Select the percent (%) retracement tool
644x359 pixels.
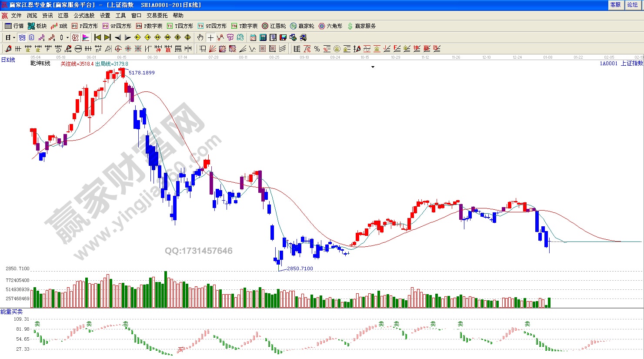coord(317,49)
